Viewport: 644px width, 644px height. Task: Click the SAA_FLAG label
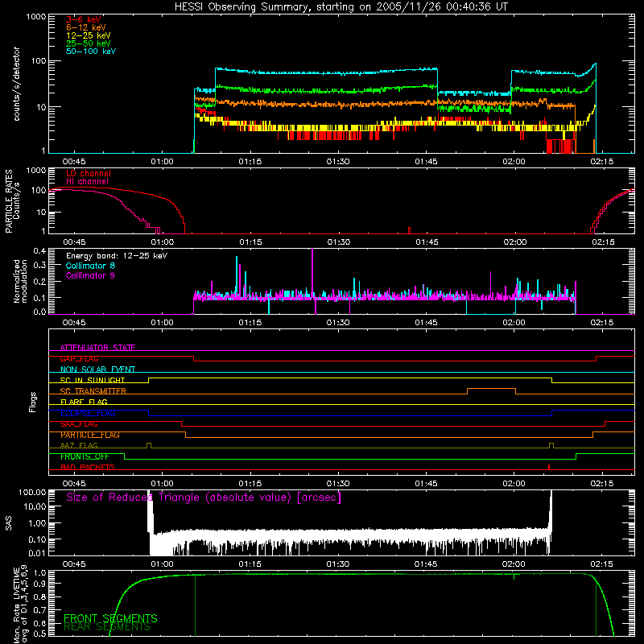pos(79,424)
